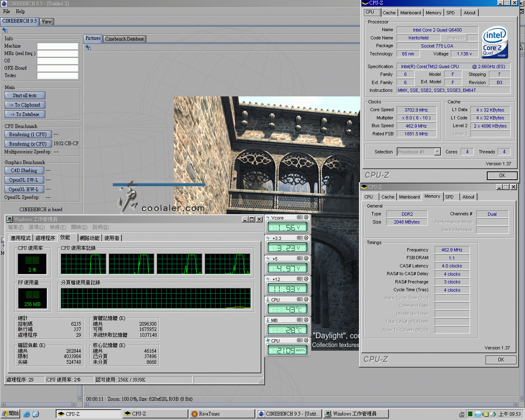Image resolution: width=525 pixels, height=420 pixels.
Task: Click the green Task Manager CPU tray icon
Action: pyautogui.click(x=470, y=414)
